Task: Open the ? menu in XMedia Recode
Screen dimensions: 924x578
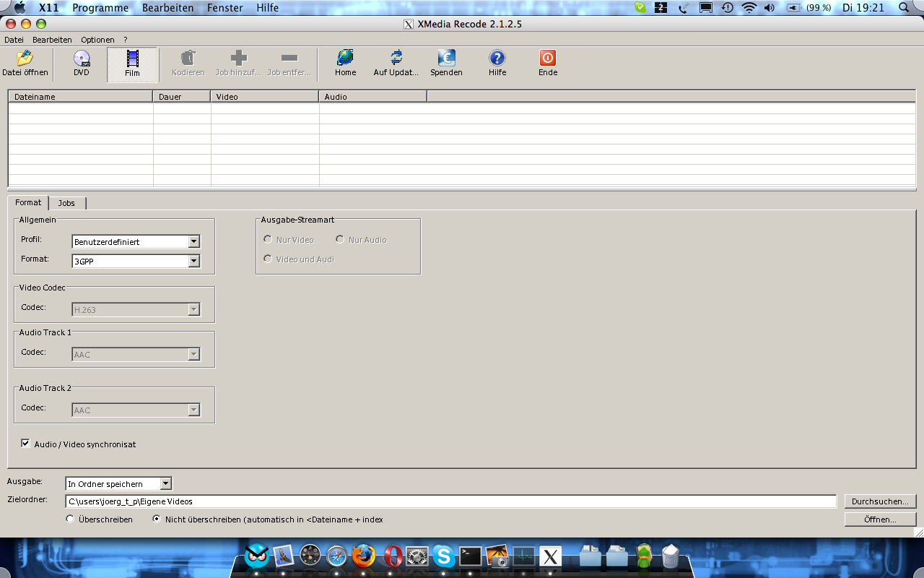Action: pos(125,40)
